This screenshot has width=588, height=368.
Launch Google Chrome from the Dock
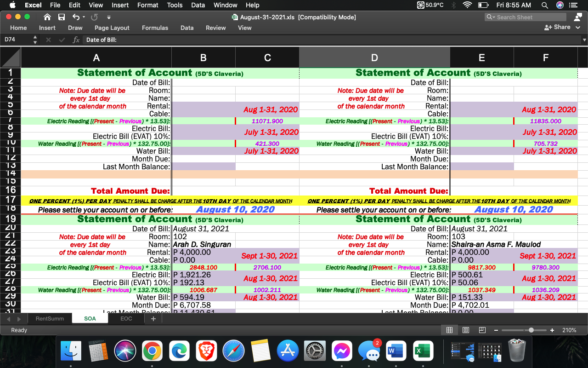point(152,351)
